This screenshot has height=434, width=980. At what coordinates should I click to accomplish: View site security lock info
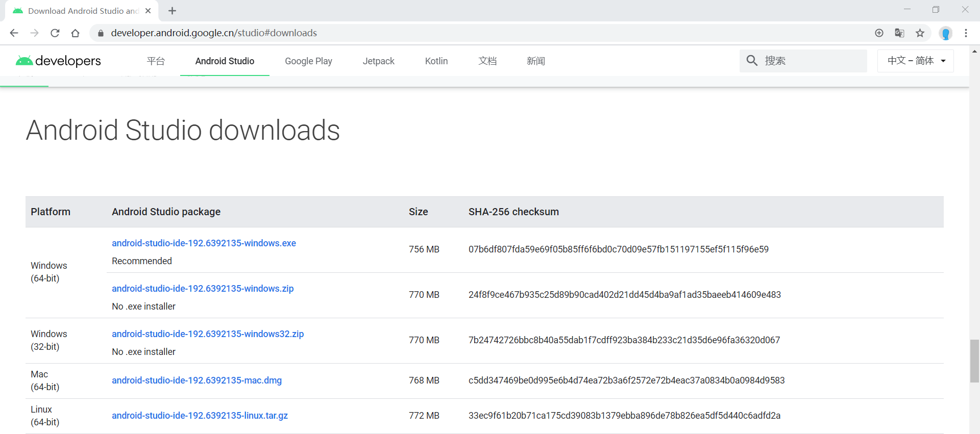coord(101,33)
